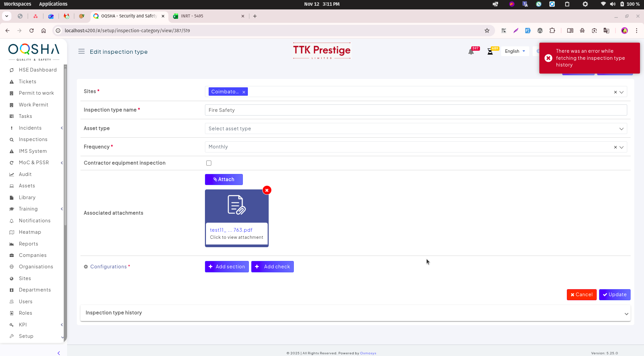Close the error notification icon
The width and height of the screenshot is (644, 356).
coord(548,58)
